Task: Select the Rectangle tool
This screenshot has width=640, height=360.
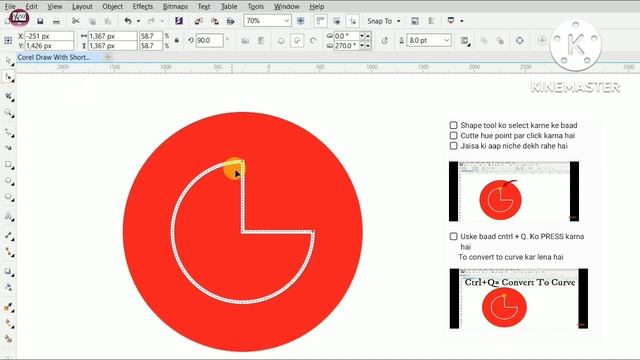Action: 8,164
